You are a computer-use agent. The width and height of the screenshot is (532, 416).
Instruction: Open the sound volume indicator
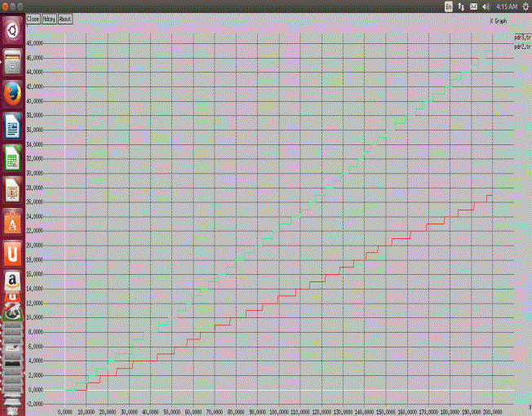(x=485, y=6)
